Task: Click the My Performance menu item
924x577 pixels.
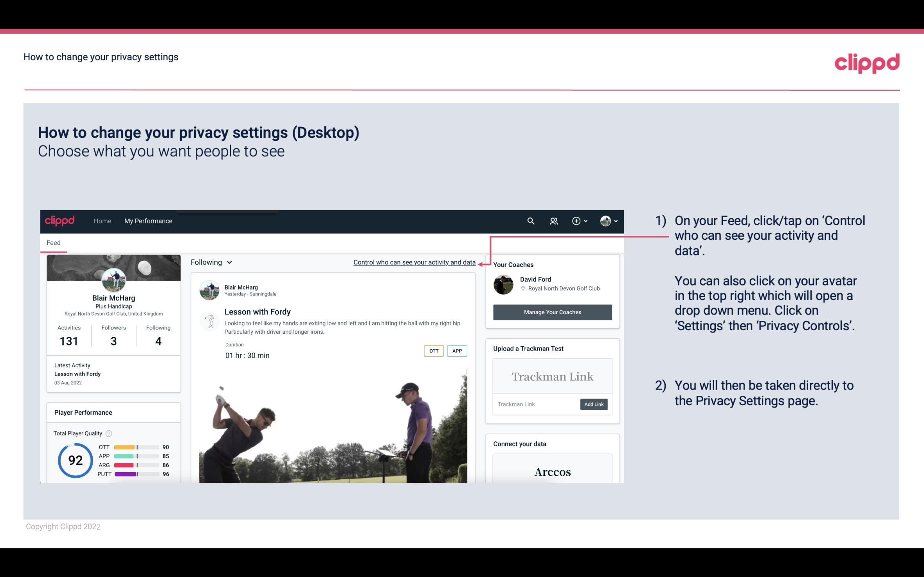Action: (x=148, y=221)
